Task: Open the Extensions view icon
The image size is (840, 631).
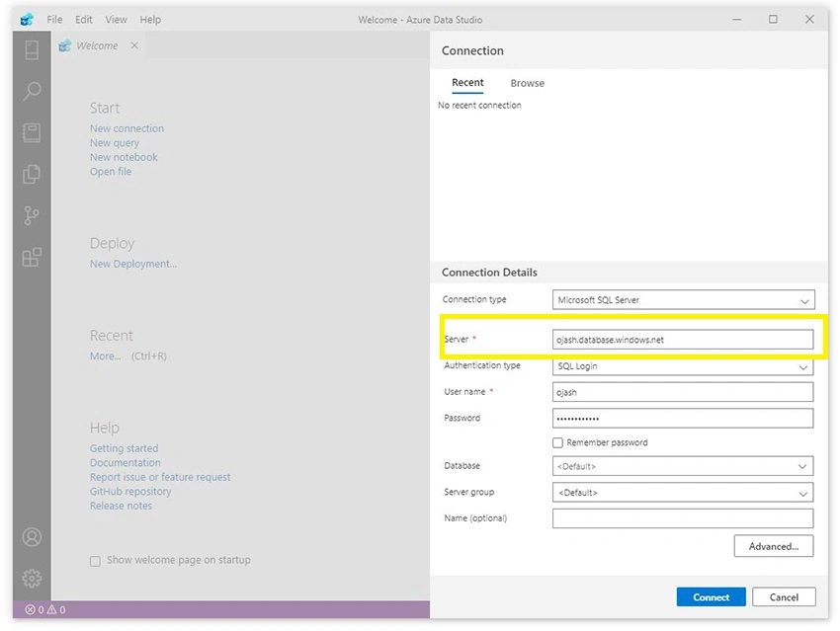Action: click(32, 257)
